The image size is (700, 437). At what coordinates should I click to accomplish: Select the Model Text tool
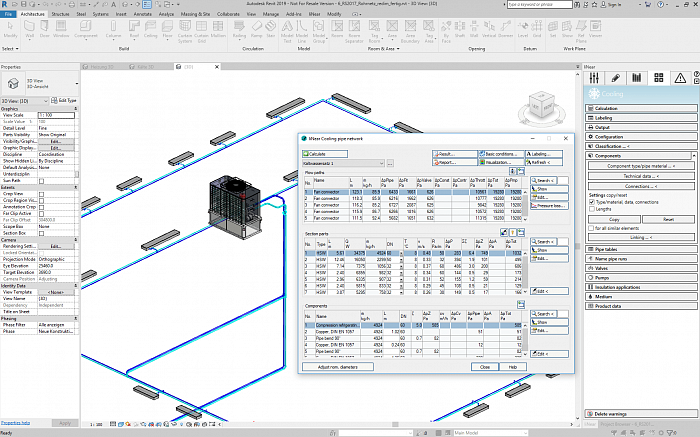(287, 32)
